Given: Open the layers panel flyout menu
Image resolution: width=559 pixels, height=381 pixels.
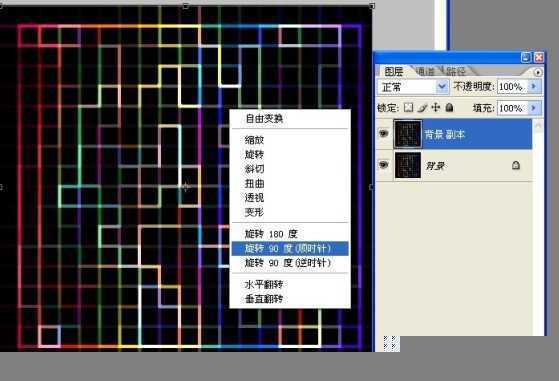Looking at the screenshot, I should 538,72.
